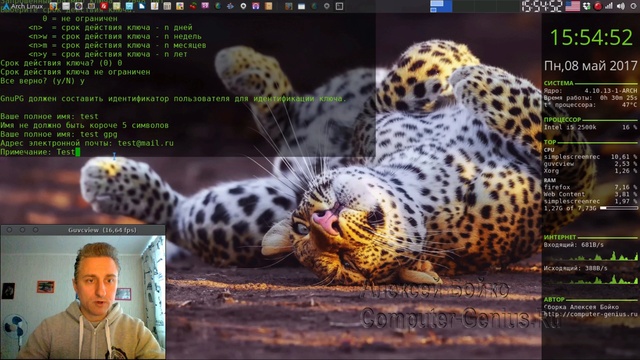Click the magenta square launcher beside the cherries
Screen dimensions: 640x360
point(205,6)
